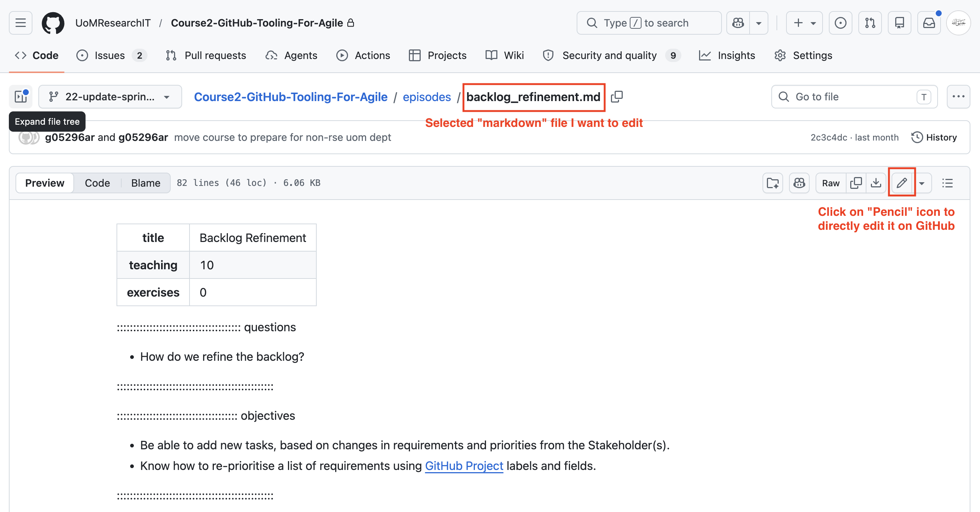Click the pencil icon to edit file
Image resolution: width=980 pixels, height=512 pixels.
[x=901, y=183]
